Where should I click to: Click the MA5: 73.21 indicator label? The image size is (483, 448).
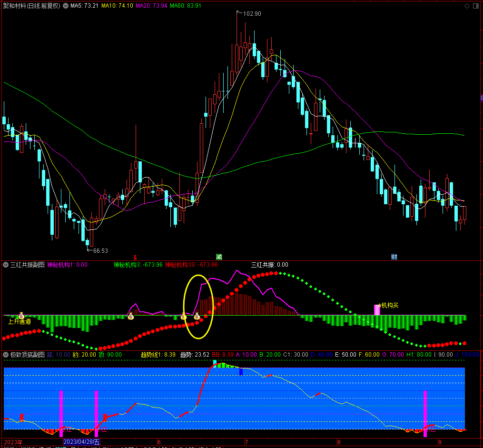(x=84, y=6)
